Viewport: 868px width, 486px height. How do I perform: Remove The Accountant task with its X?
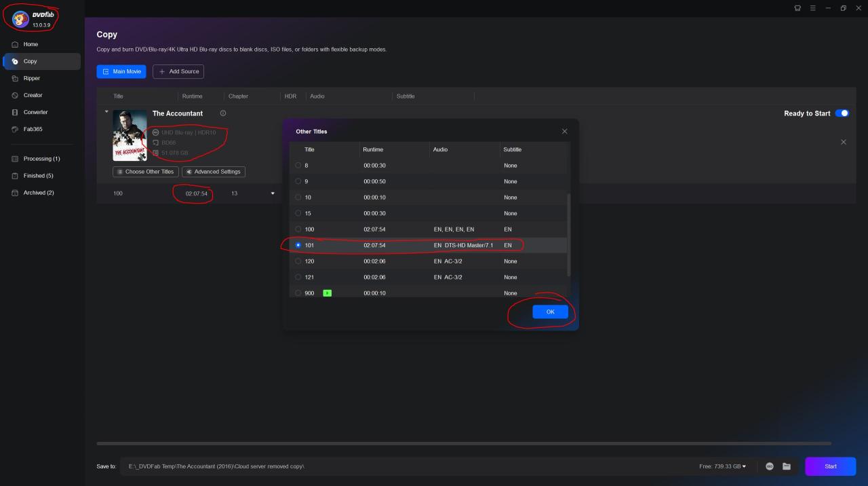click(844, 142)
